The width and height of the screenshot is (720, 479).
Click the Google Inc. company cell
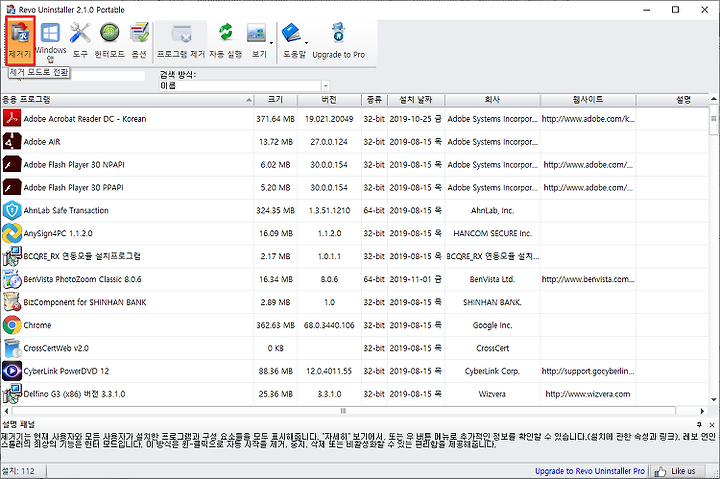(492, 325)
